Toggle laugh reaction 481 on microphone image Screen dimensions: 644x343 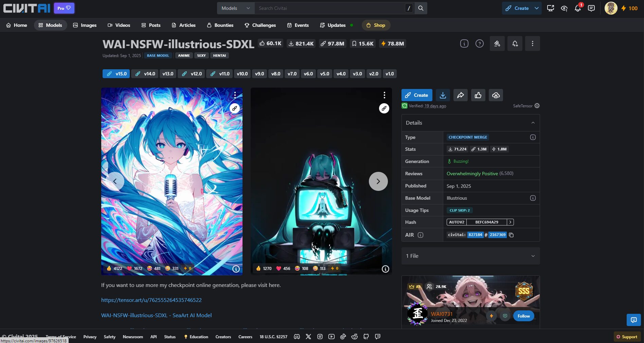[x=154, y=268]
